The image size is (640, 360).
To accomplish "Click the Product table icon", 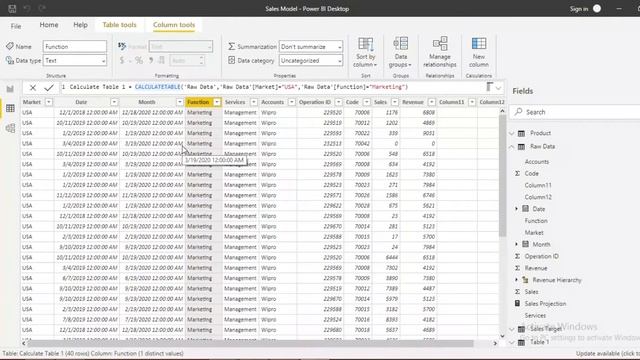I will (x=521, y=133).
